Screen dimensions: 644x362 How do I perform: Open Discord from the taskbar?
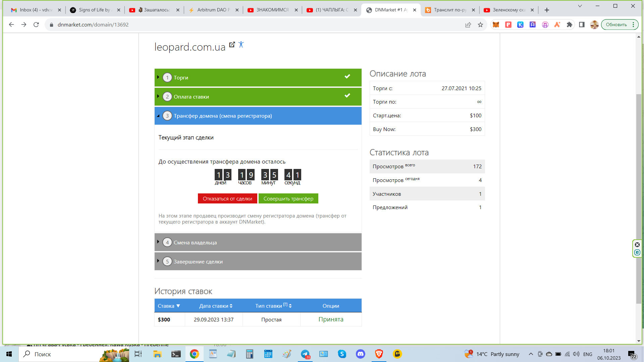[360, 354]
